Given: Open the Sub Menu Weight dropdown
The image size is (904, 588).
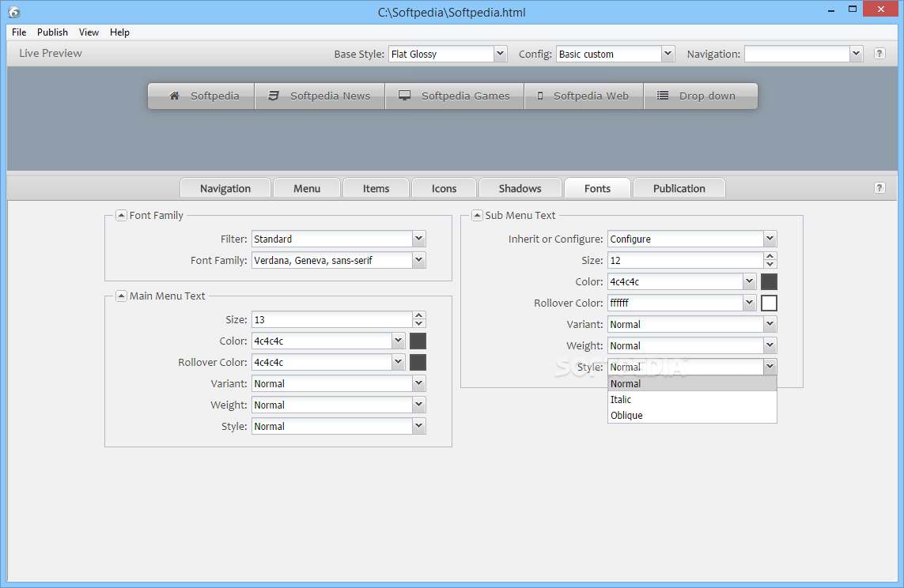Looking at the screenshot, I should click(x=770, y=345).
